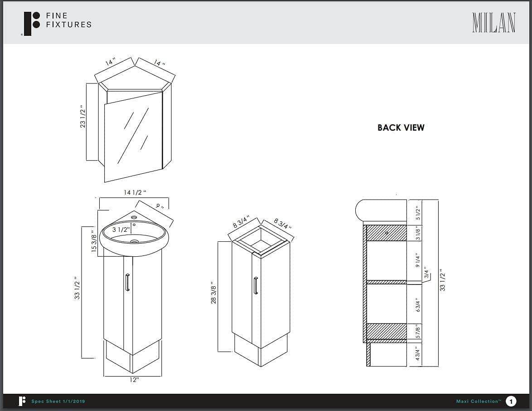Screen dimensions: 532x411
Task: Click the hatched top panel in back view
Action: coord(387,233)
